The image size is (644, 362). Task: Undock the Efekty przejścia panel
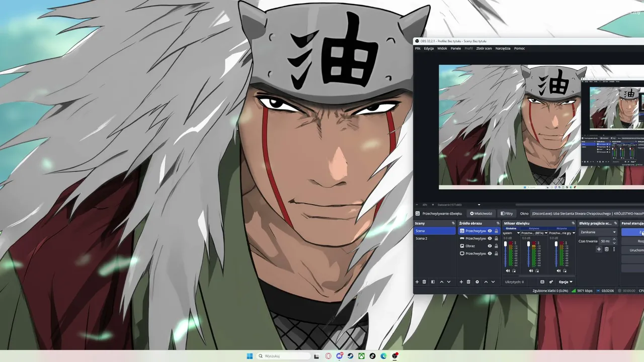click(x=615, y=223)
